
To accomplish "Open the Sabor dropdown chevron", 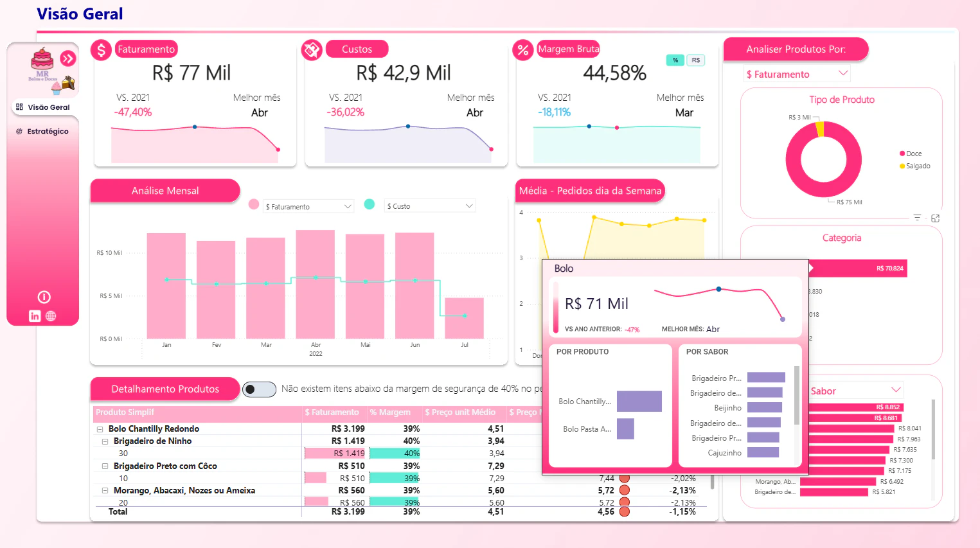I will (896, 390).
